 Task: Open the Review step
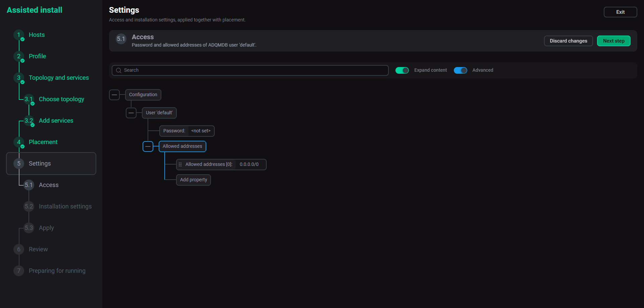(38, 249)
